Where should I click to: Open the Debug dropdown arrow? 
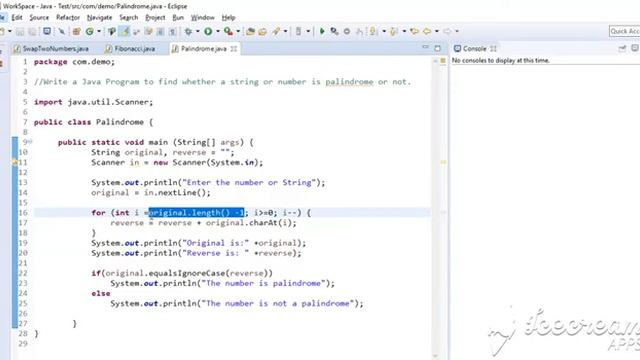point(198,31)
